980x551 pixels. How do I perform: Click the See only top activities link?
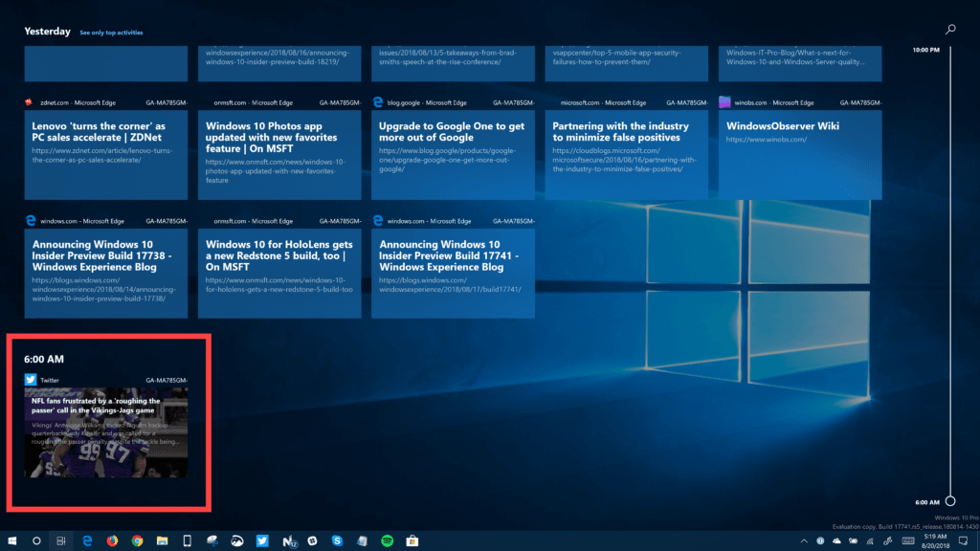click(x=111, y=32)
